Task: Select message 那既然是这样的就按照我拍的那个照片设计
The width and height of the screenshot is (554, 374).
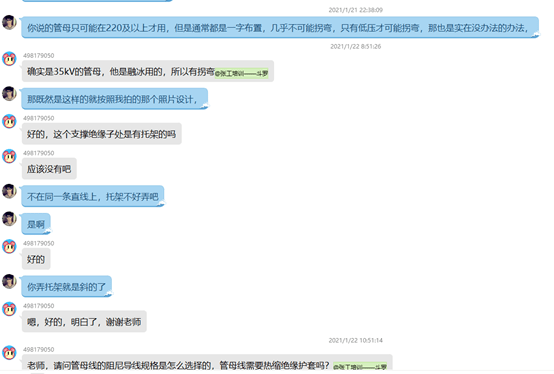Action: coord(115,99)
